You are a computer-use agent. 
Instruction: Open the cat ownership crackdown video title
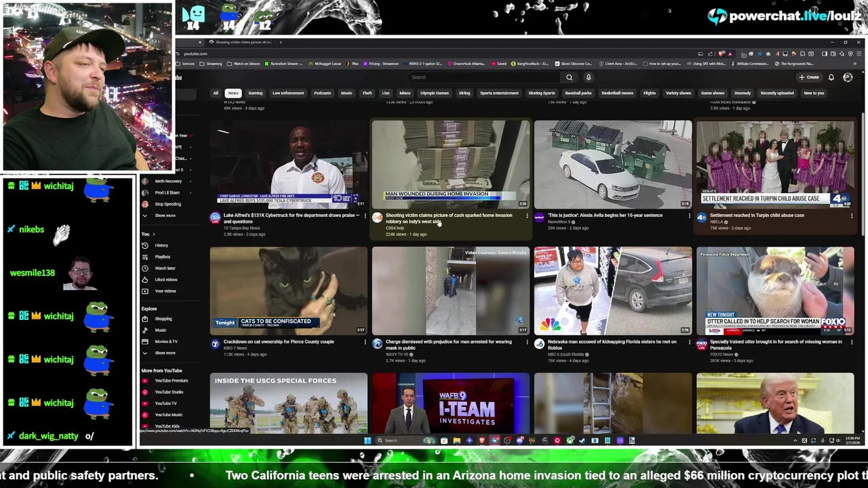point(279,342)
